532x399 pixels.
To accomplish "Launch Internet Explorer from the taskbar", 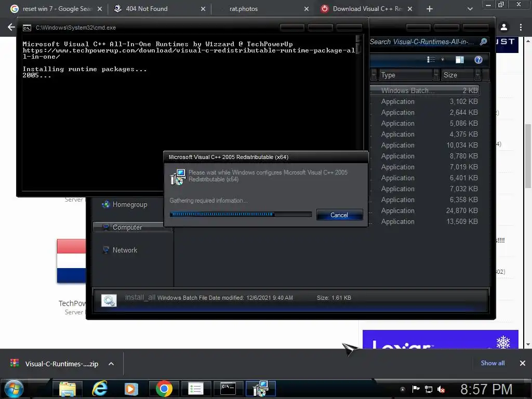I will point(99,389).
